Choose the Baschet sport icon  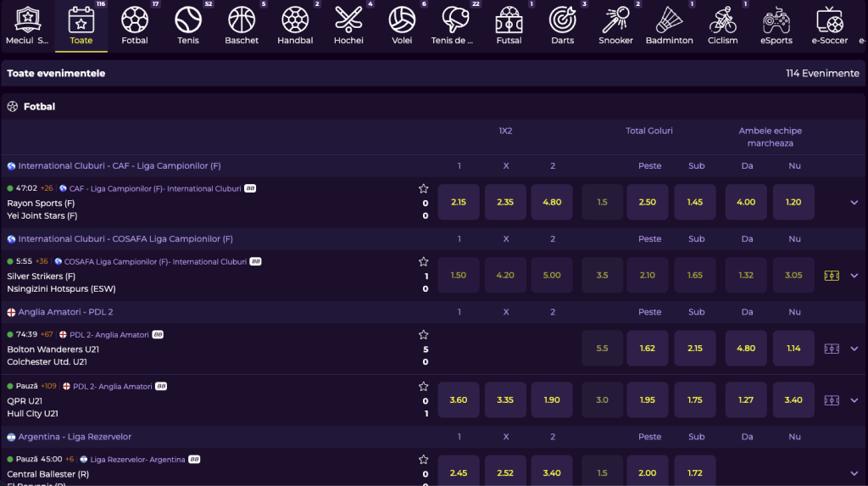tap(242, 26)
